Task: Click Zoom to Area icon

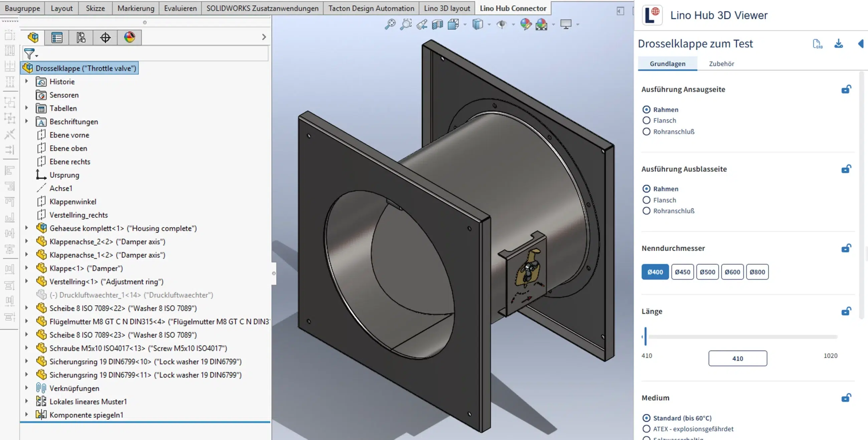Action: point(406,24)
